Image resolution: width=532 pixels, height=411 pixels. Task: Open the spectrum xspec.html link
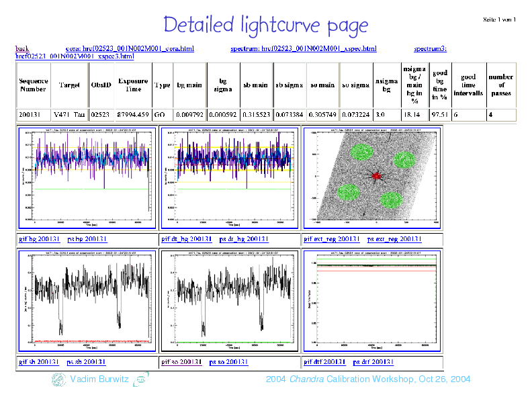[303, 49]
